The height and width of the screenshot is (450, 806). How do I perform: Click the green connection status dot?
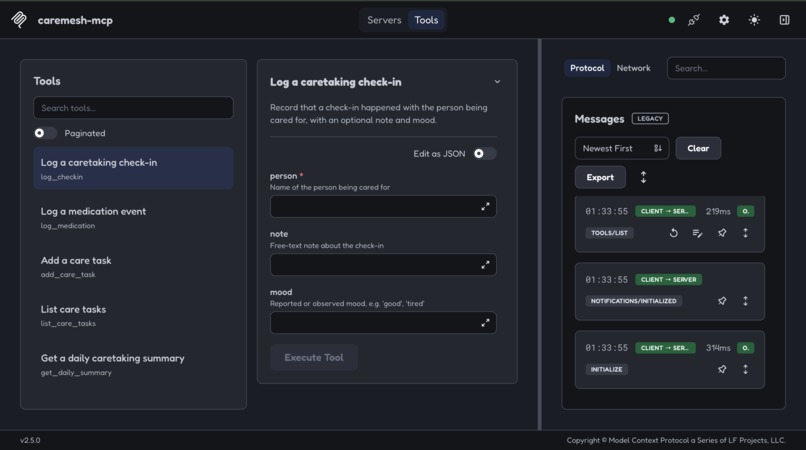(x=671, y=20)
